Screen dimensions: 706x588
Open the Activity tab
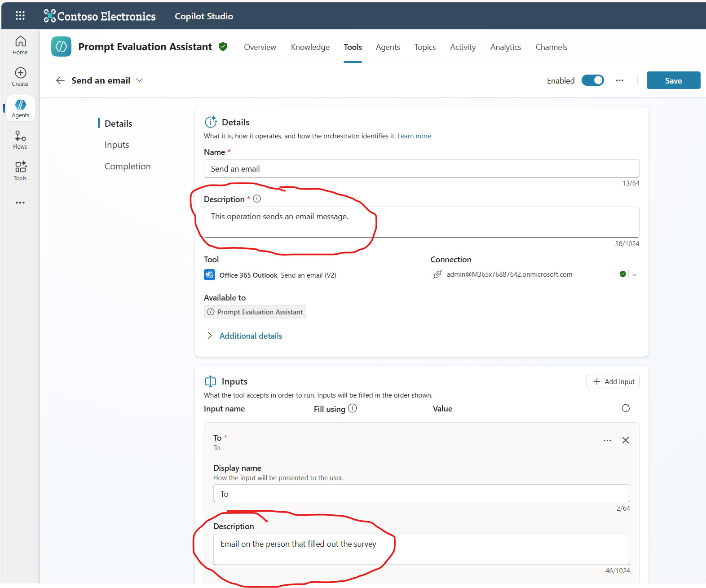[x=463, y=47]
